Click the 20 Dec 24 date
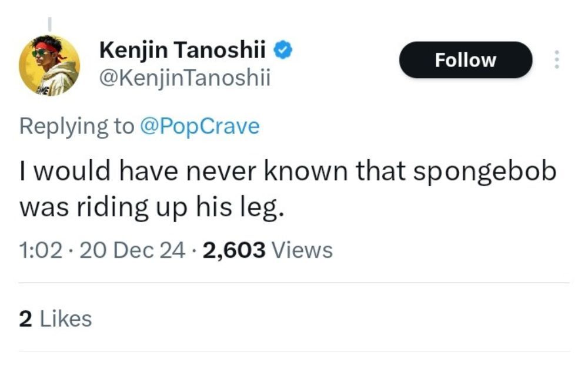Screen dimensions: 588x369 point(132,250)
